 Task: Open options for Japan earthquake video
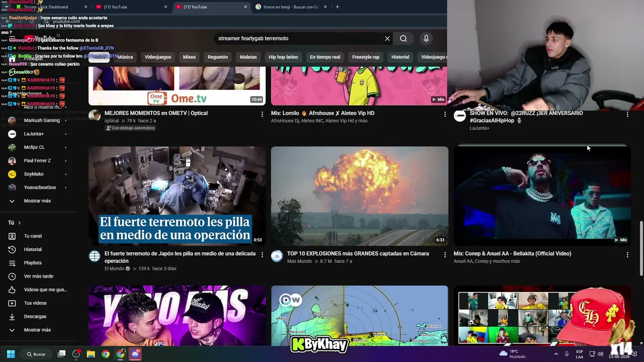pyautogui.click(x=262, y=255)
